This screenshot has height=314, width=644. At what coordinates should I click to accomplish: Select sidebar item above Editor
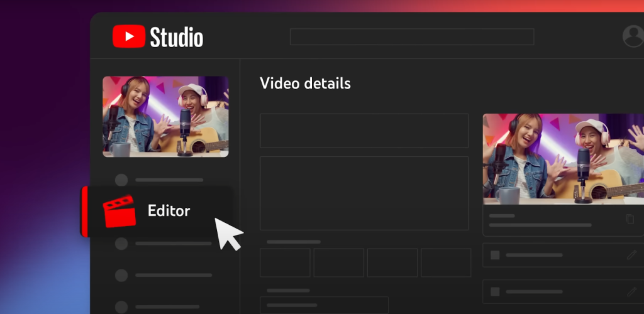159,180
